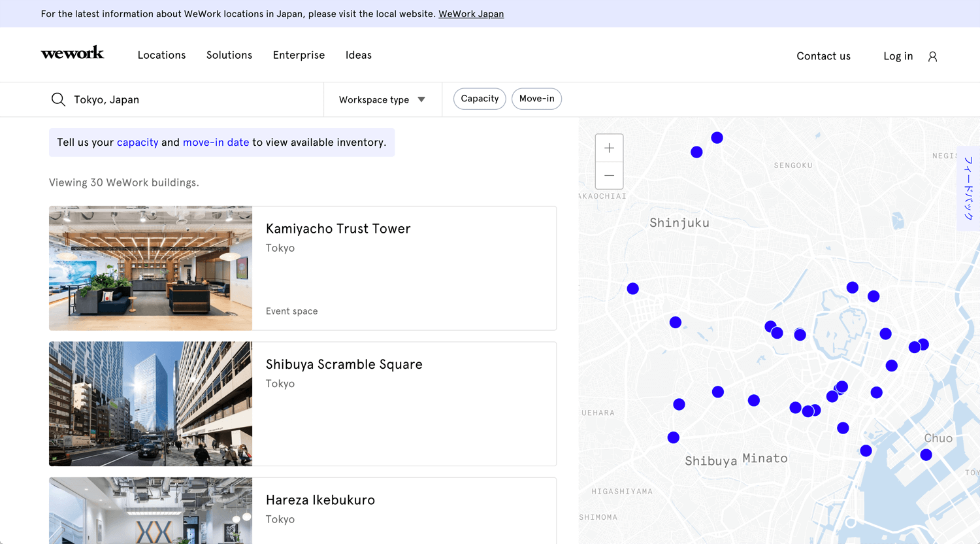Zoom in on the map

pos(609,148)
